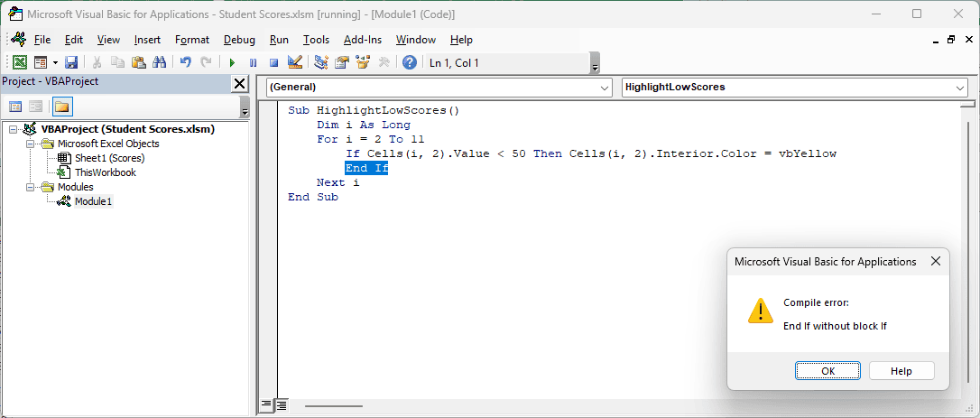Open the Object Browser toolbar icon
Viewport: 980px width, 418px height.
click(x=363, y=62)
